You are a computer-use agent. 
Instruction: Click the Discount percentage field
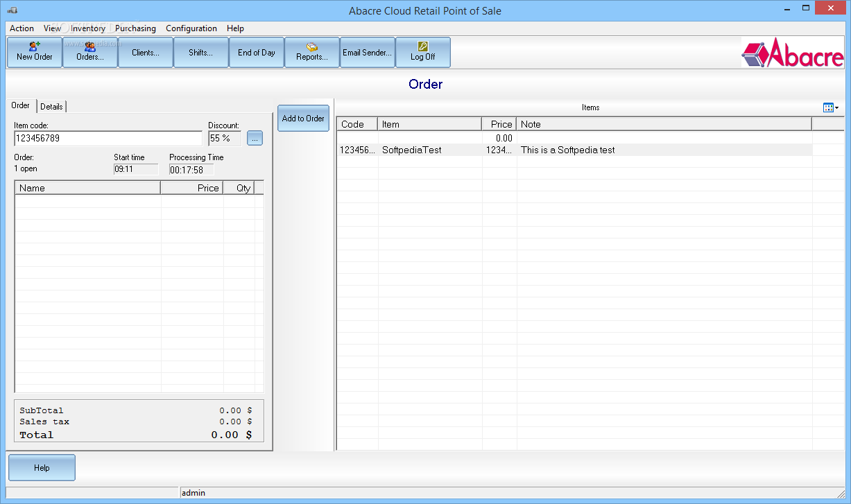[x=225, y=138]
